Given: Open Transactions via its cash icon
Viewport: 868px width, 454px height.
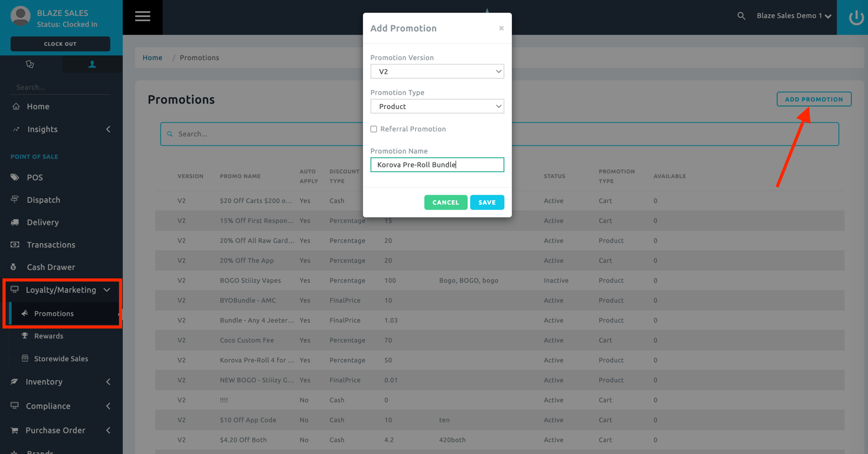Looking at the screenshot, I should pos(15,244).
